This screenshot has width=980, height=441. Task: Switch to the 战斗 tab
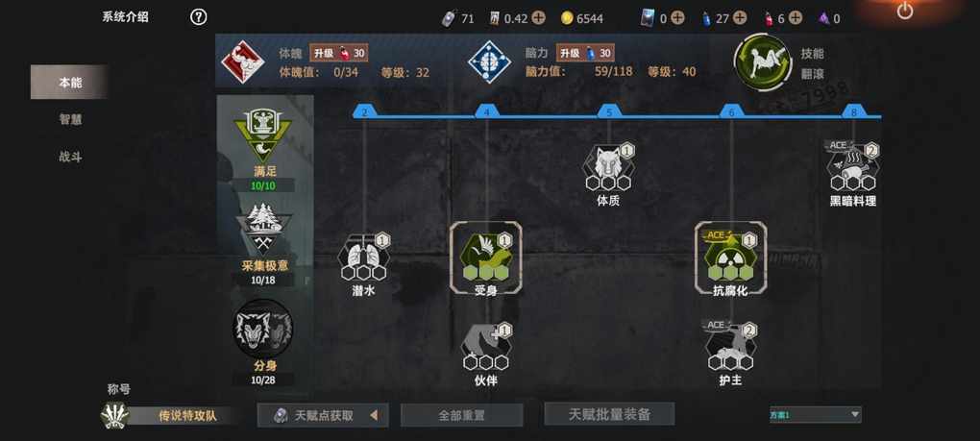[70, 157]
